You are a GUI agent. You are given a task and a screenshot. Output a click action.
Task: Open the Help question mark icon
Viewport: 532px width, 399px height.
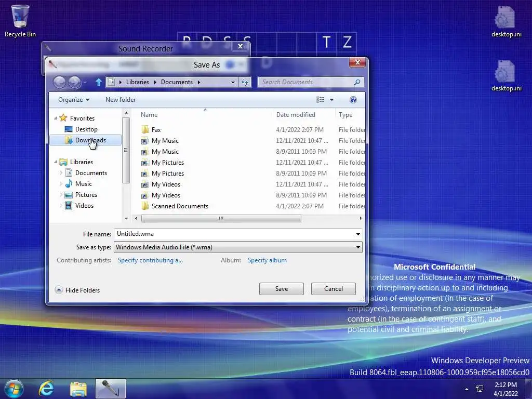click(353, 99)
